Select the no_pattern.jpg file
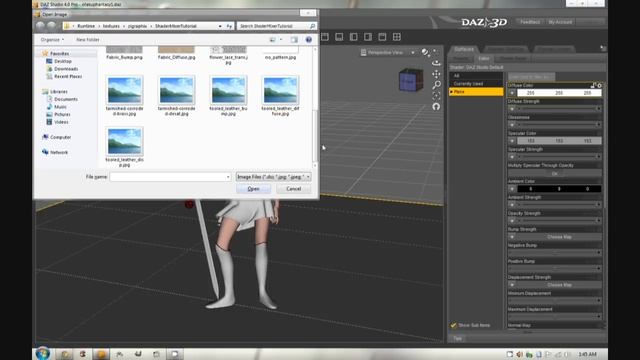Image resolution: width=640 pixels, height=360 pixels. point(280,53)
